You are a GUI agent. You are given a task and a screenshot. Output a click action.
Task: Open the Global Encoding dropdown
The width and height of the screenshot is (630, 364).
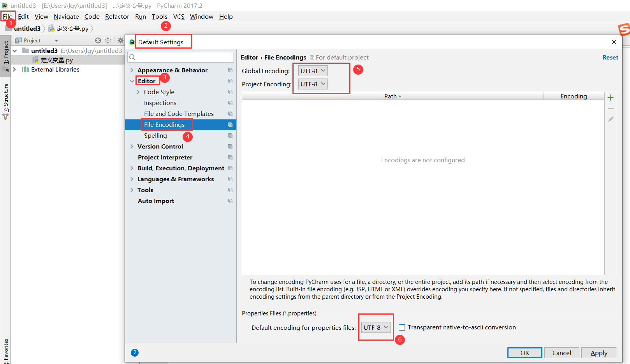click(313, 71)
